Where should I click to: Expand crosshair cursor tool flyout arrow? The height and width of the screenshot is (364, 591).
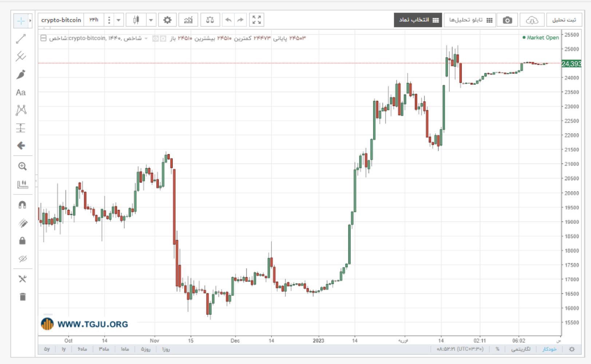[x=30, y=21]
